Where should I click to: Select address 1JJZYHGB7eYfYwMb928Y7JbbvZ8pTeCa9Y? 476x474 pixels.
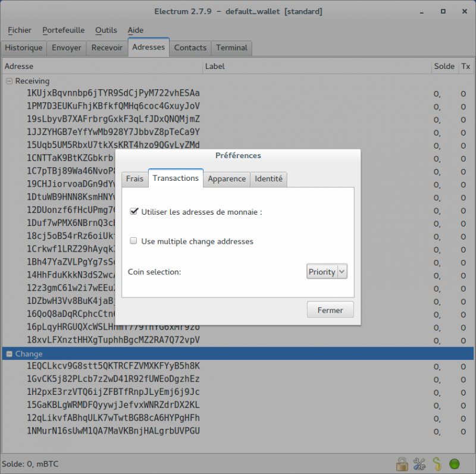[x=113, y=132]
